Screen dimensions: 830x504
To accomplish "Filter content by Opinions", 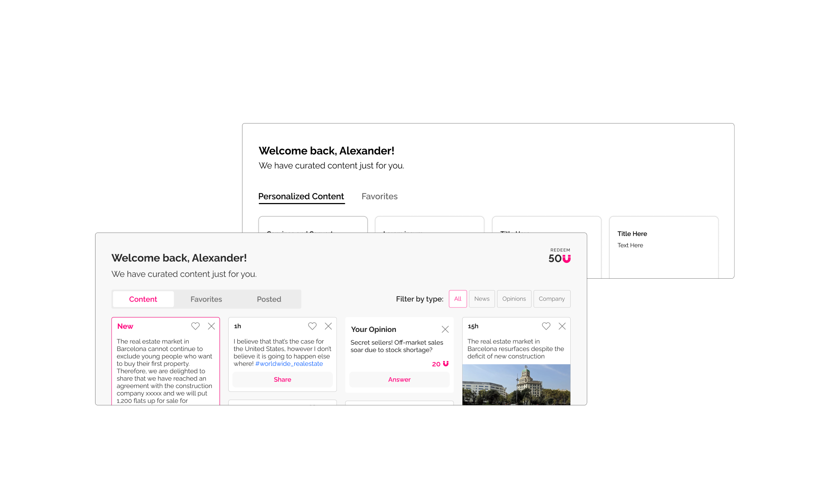I will point(514,299).
